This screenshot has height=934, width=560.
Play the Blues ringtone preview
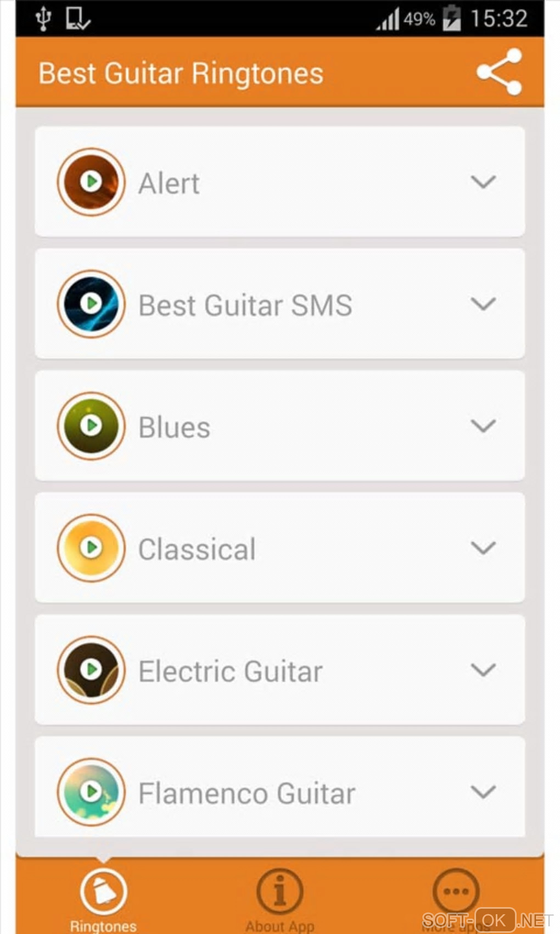pos(91,426)
